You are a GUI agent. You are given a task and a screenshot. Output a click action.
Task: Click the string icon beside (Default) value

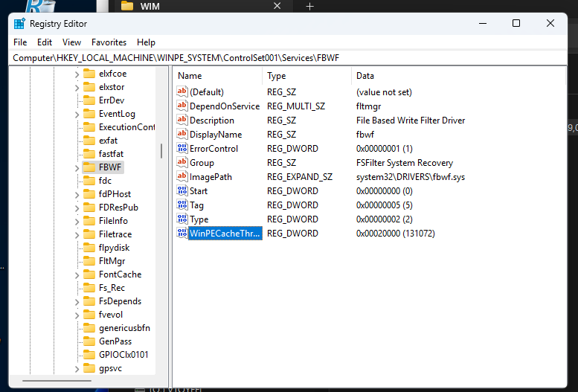(x=182, y=91)
